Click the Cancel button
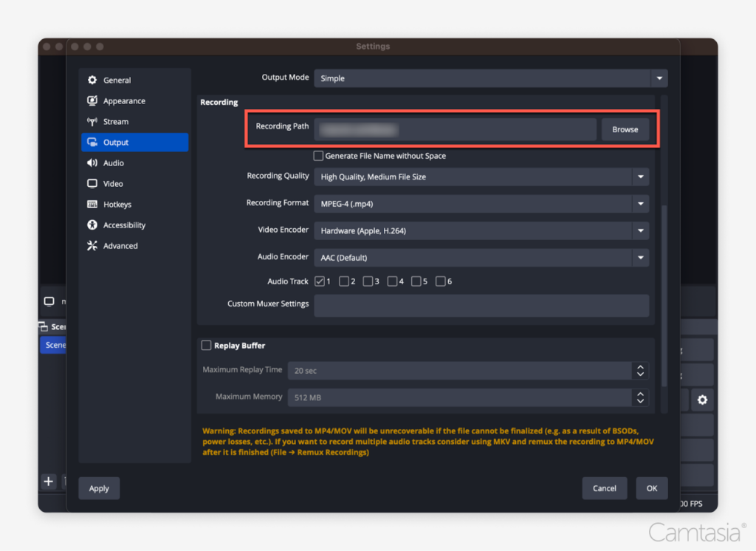756x551 pixels. tap(604, 488)
